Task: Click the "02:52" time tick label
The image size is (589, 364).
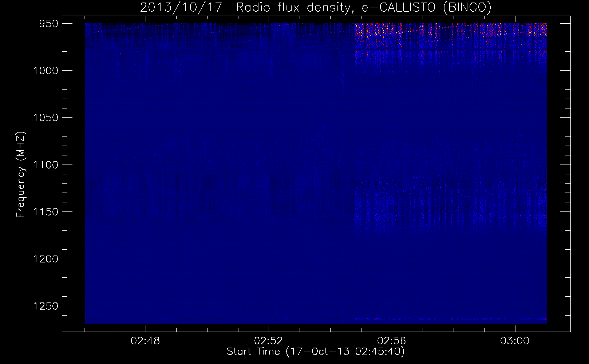Action: [269, 341]
